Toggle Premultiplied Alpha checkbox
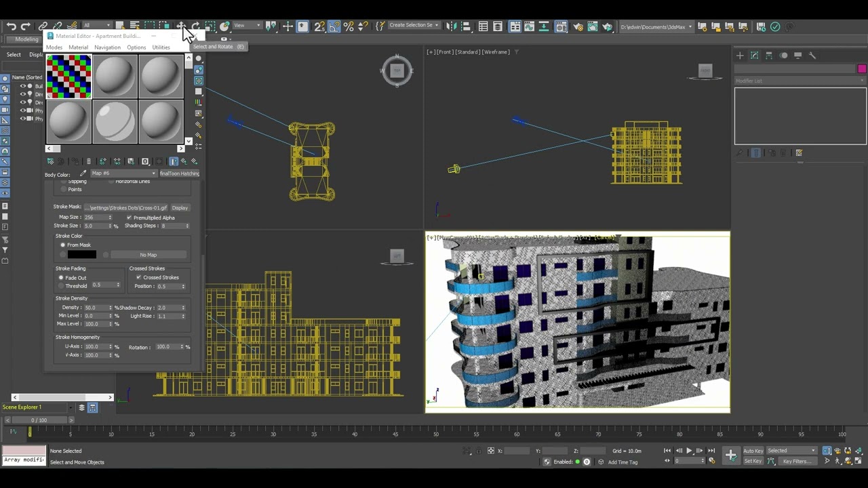The image size is (868, 488). click(x=129, y=218)
